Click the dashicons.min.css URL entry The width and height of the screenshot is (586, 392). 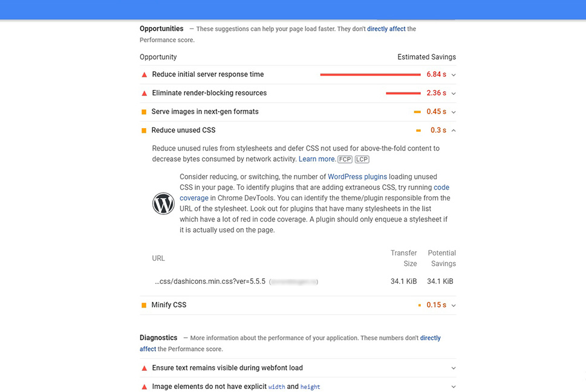[210, 281]
